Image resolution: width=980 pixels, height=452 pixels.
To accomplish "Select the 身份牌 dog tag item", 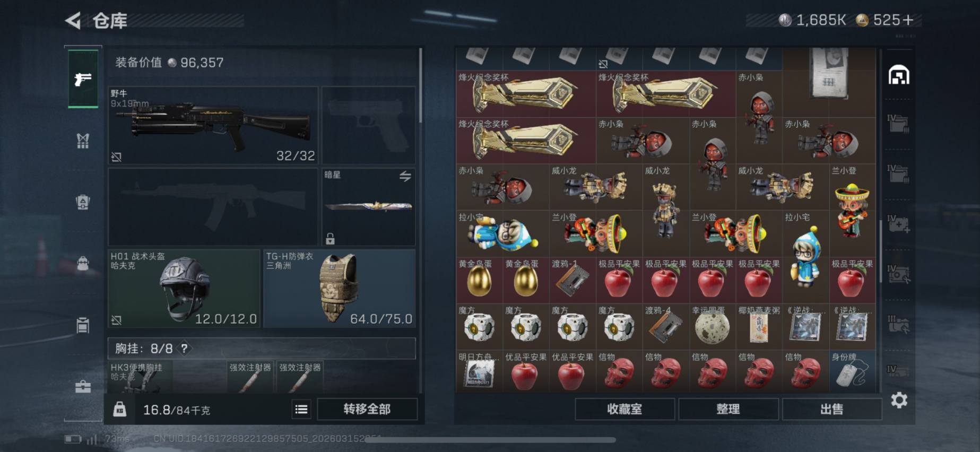I will [852, 371].
